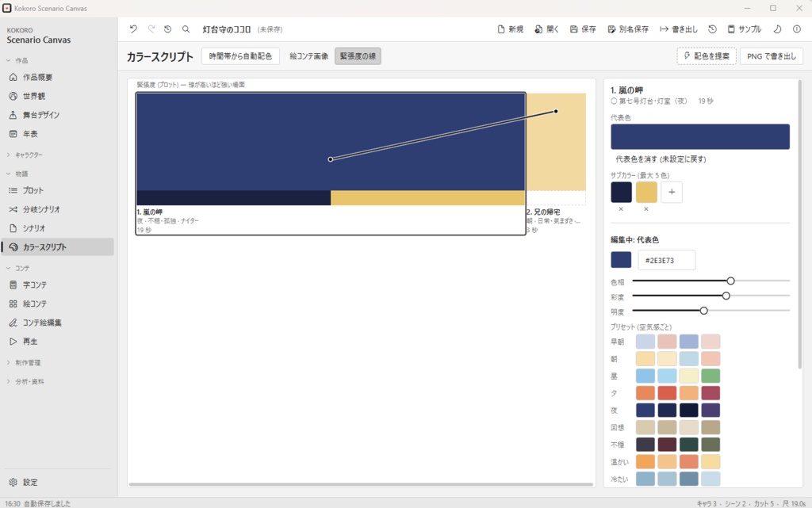Remove the dark navy sub color
The image size is (812, 508).
[x=621, y=209]
